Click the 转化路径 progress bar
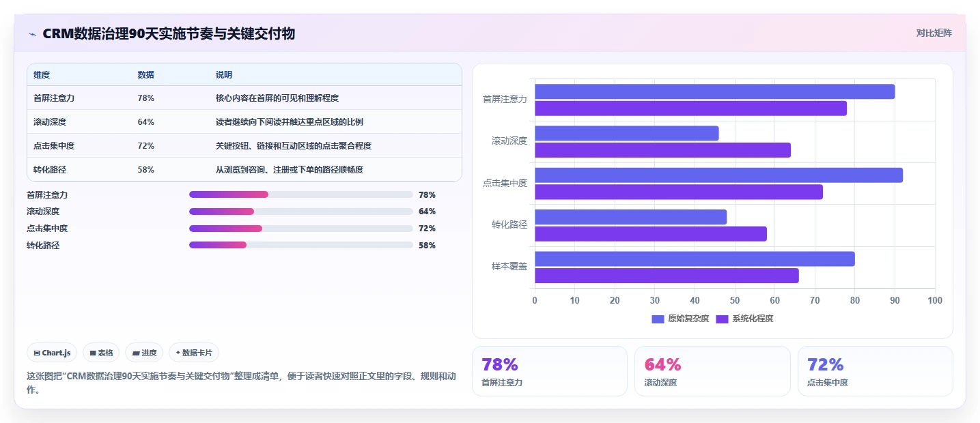 pos(300,245)
